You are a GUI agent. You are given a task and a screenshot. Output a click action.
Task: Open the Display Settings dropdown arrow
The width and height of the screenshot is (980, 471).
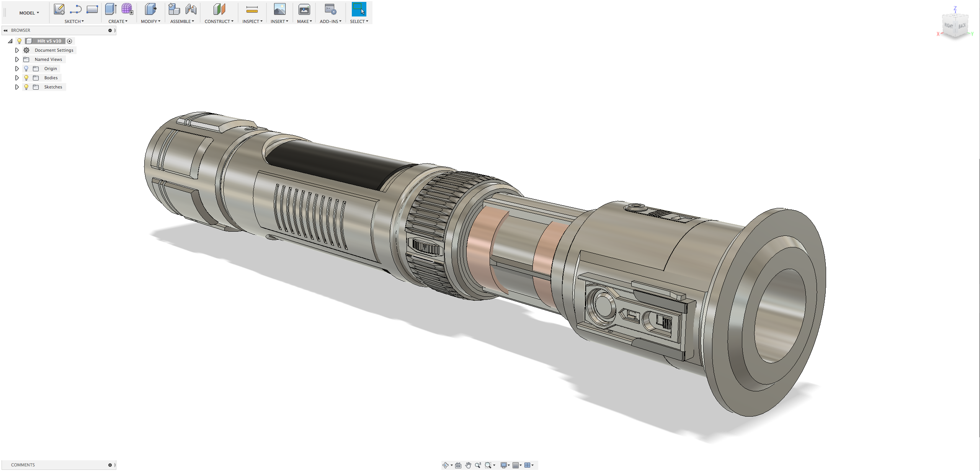pyautogui.click(x=509, y=465)
